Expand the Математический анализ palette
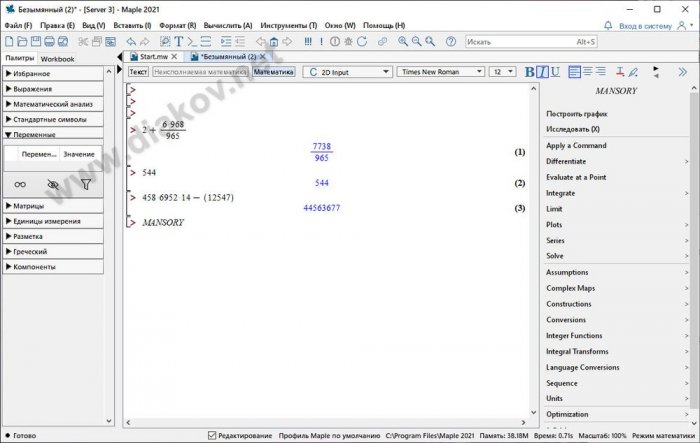The height and width of the screenshot is (443, 700). pyautogui.click(x=53, y=104)
